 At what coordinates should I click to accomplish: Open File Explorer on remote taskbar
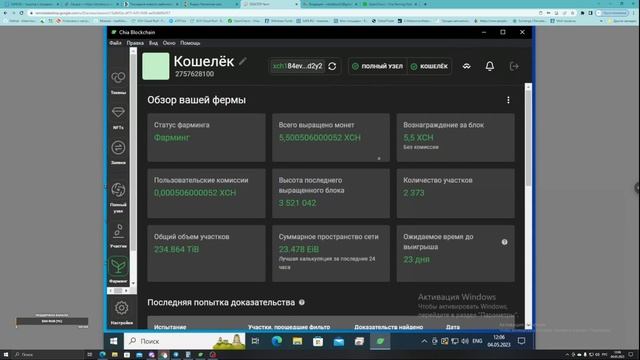coord(297,341)
